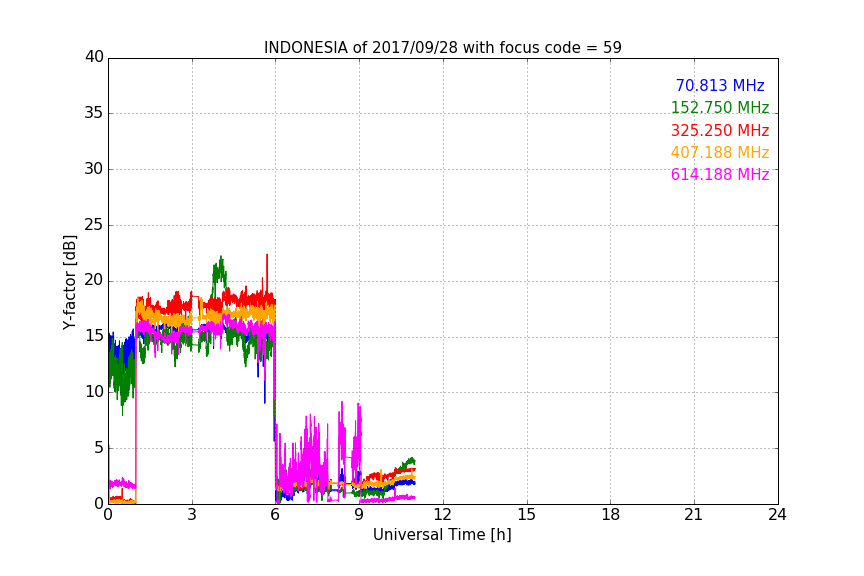Select the 407.188 MHz legend label
This screenshot has height=576, width=864.
[720, 152]
